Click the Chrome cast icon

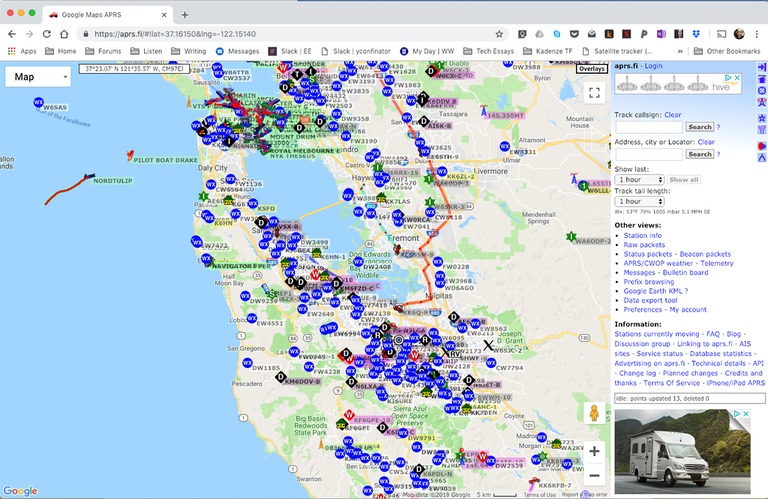tap(721, 34)
